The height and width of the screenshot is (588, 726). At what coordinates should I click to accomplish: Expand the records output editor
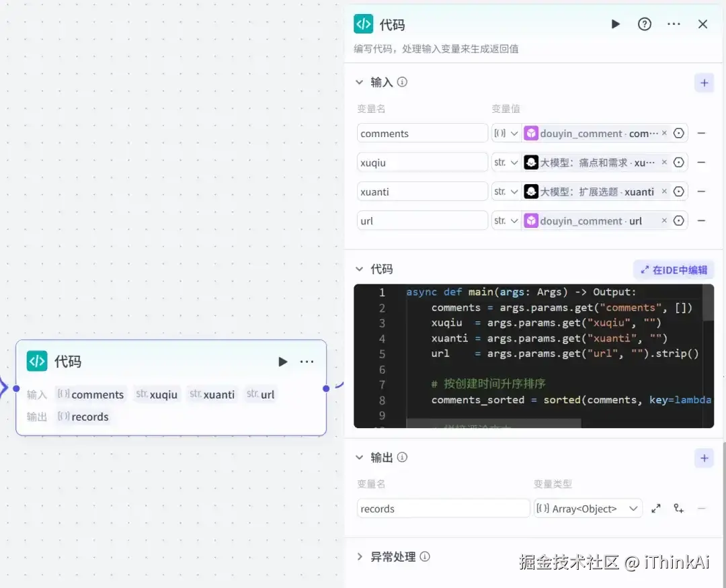(656, 508)
